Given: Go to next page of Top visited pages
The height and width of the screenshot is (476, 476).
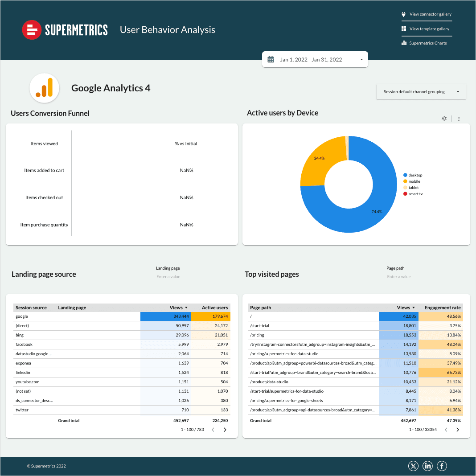Looking at the screenshot, I should click(457, 430).
